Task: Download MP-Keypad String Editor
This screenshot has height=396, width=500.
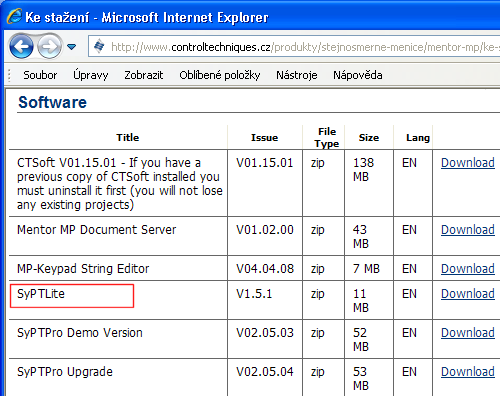Action: point(468,269)
